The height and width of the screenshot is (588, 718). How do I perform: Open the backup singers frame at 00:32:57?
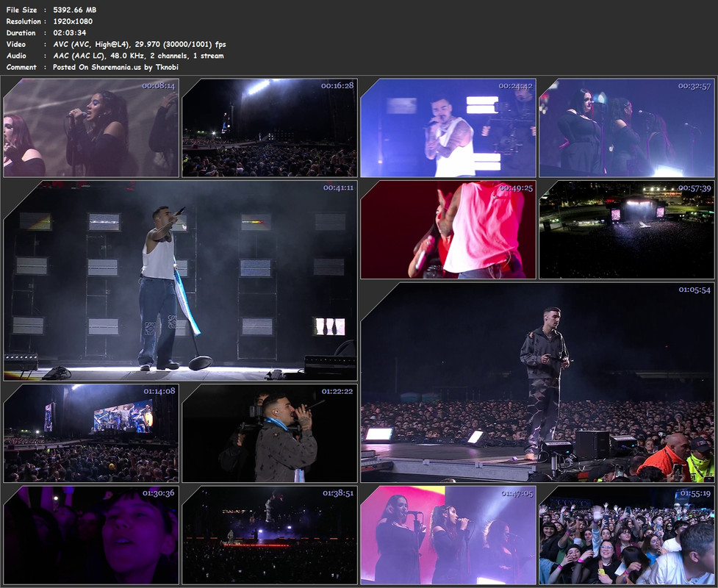tap(626, 128)
